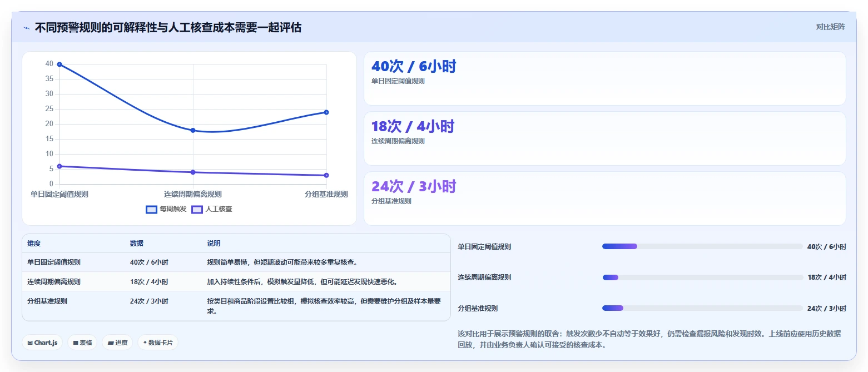Select the Chart.js tag chip

42,343
